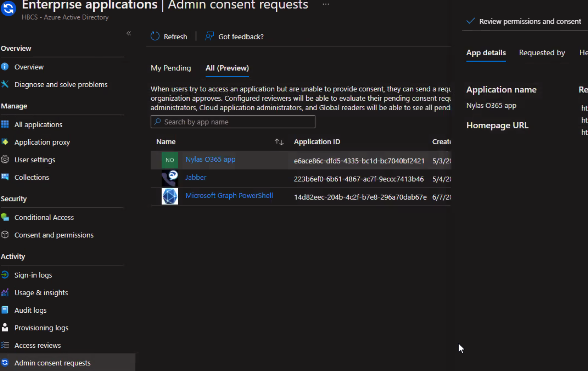Screen dimensions: 588x371
Task: Click the Audit logs book icon
Action: coord(5,310)
